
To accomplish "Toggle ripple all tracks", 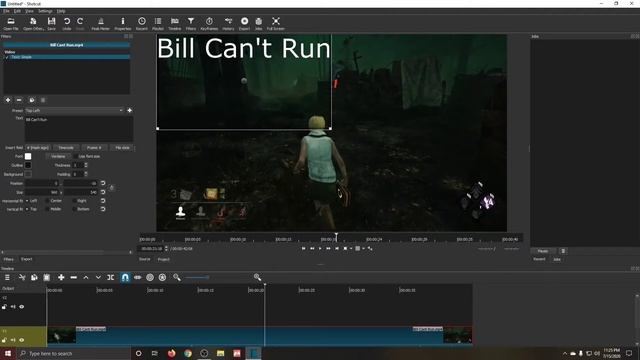I will tap(162, 278).
